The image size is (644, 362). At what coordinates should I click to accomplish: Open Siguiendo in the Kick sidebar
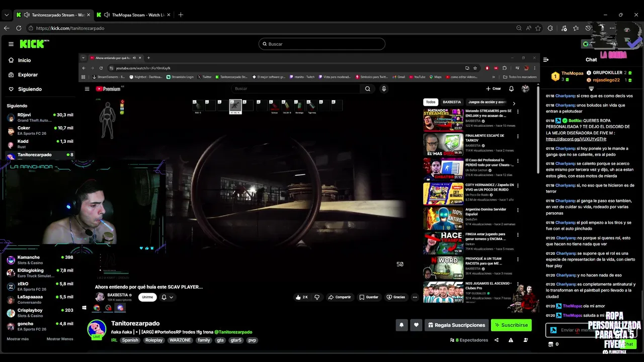(x=25, y=89)
